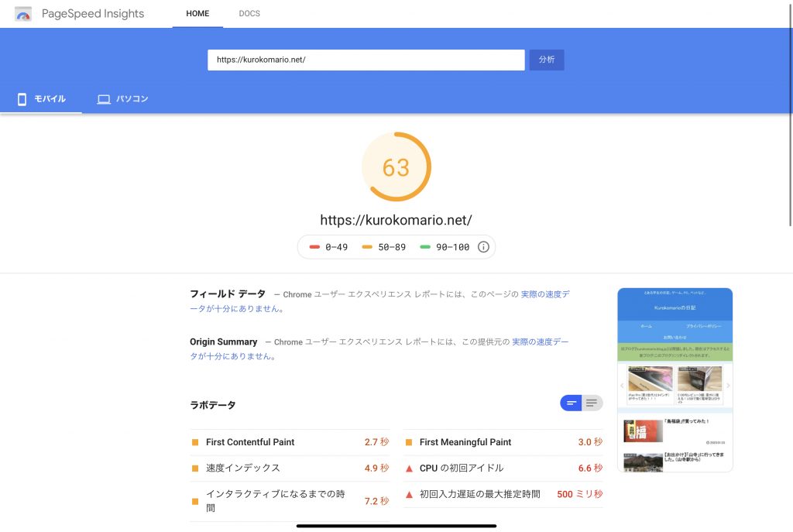Click the フィールド データ heading
Viewport: 793px width, 532px height.
228,293
